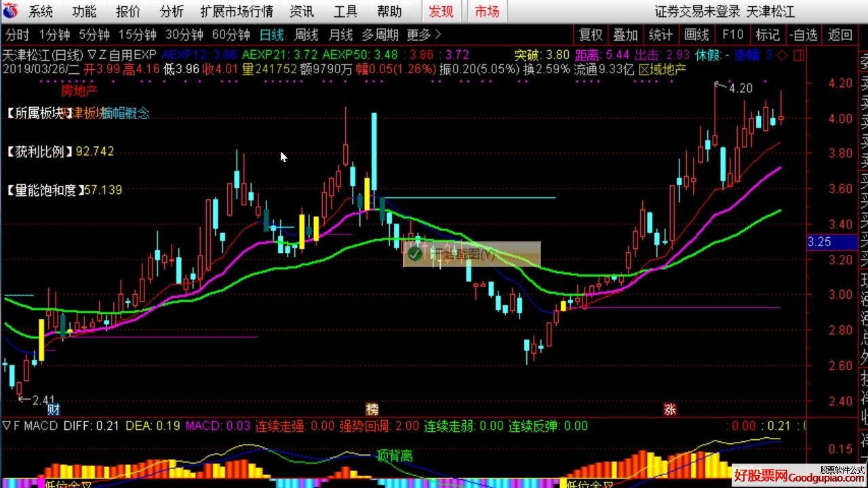The image size is (868, 488).
Task: Open the 帮助 menu
Action: [x=389, y=12]
